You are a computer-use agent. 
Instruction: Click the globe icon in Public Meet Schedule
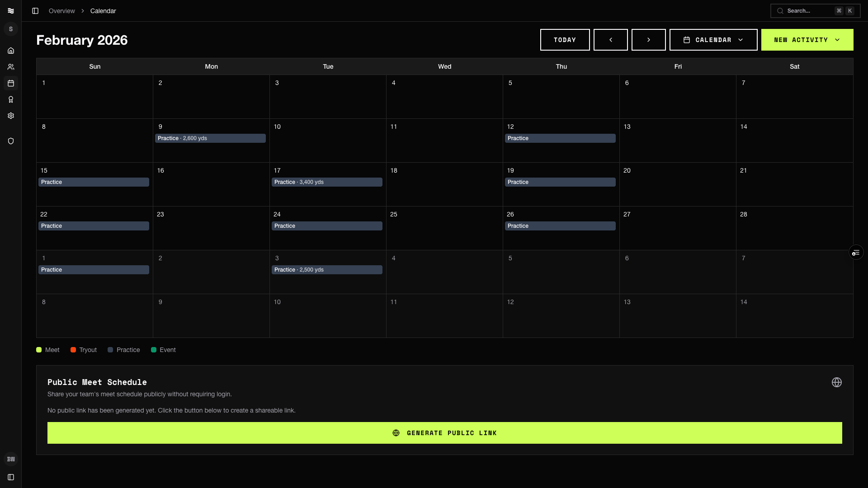pos(837,382)
